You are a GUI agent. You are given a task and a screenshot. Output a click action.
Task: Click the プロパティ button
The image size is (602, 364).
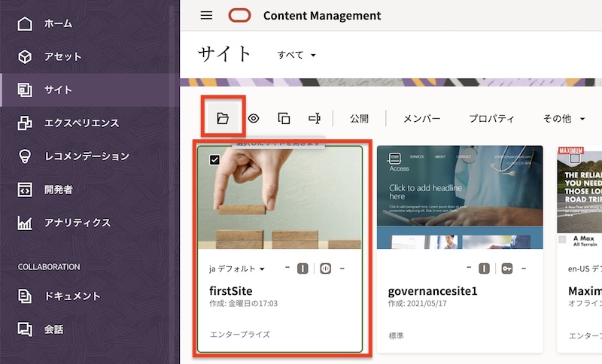(491, 118)
